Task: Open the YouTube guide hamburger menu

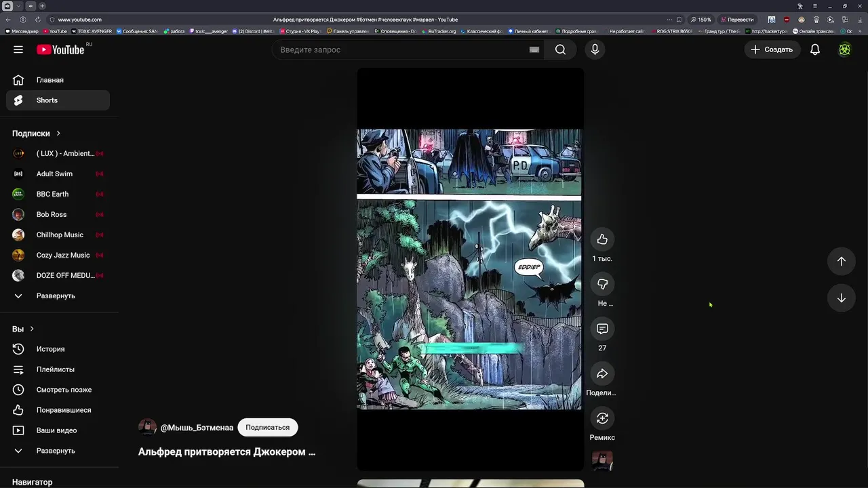Action: click(x=18, y=49)
